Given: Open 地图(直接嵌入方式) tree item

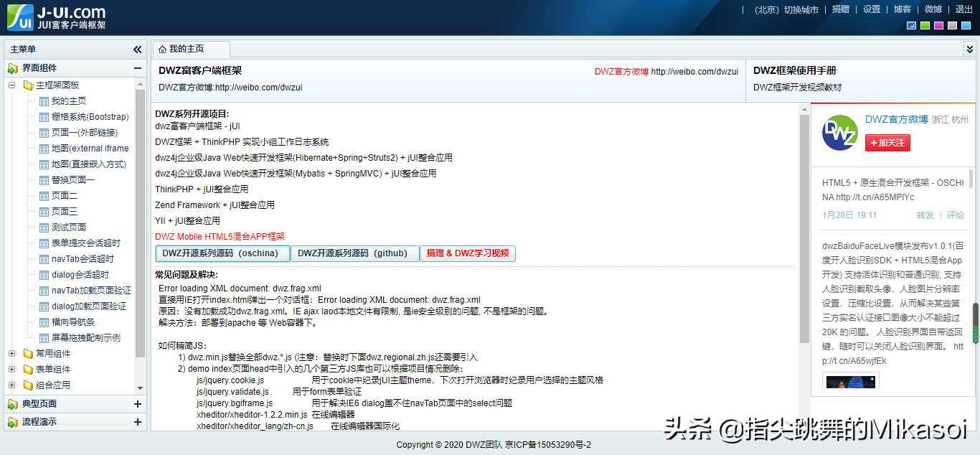Looking at the screenshot, I should tap(89, 164).
